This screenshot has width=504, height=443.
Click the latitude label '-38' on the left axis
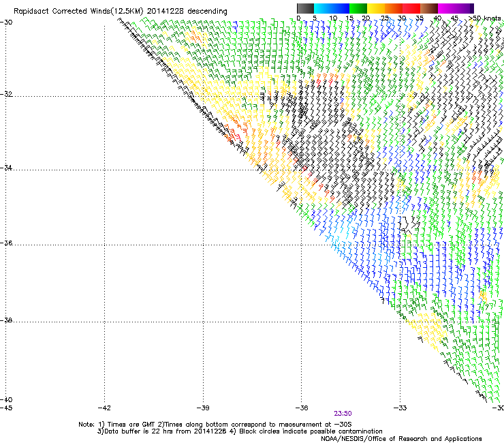coord(6,320)
